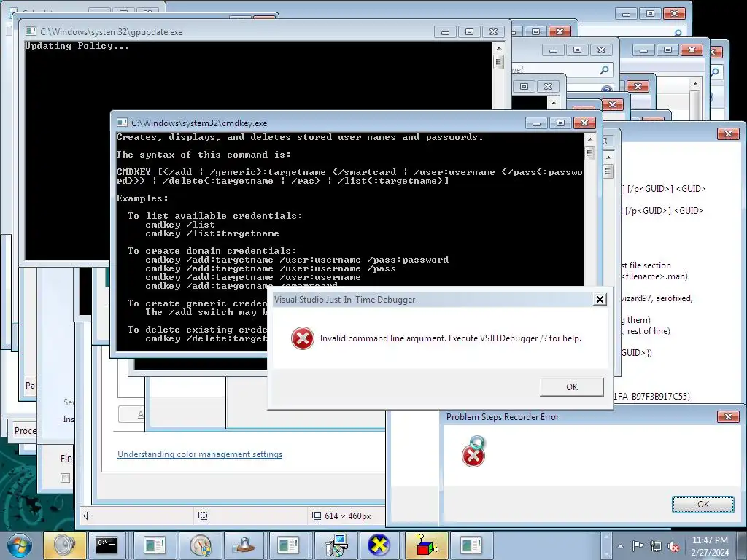
Task: Maximize the gpupdate.exe window
Action: point(469,31)
